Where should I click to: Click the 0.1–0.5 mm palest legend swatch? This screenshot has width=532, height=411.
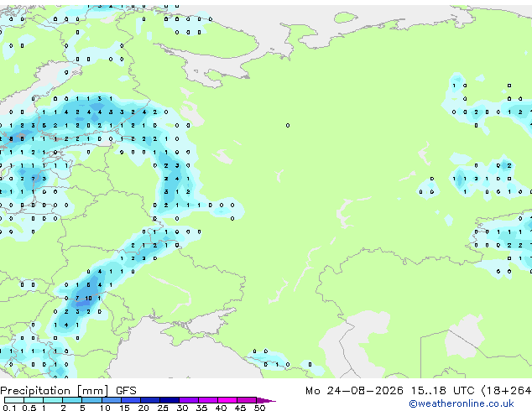click(x=14, y=400)
